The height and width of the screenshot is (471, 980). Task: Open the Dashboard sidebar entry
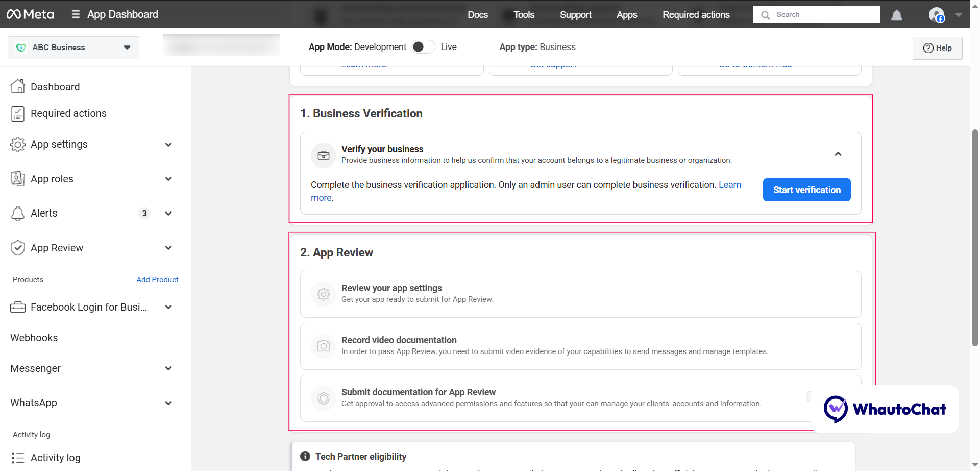55,86
